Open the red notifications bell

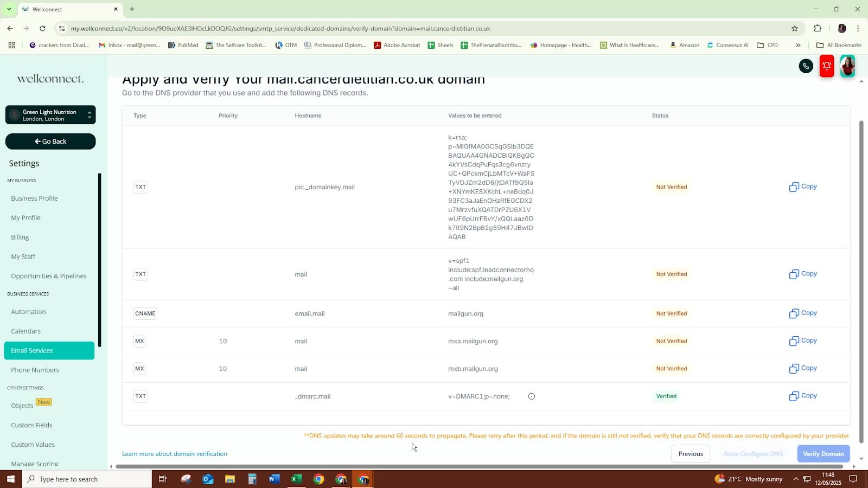(x=827, y=66)
